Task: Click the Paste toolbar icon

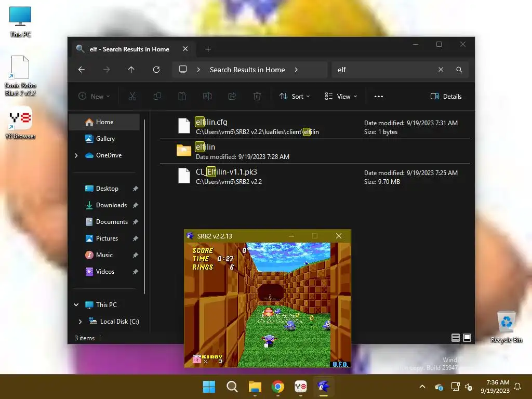Action: coord(182,96)
